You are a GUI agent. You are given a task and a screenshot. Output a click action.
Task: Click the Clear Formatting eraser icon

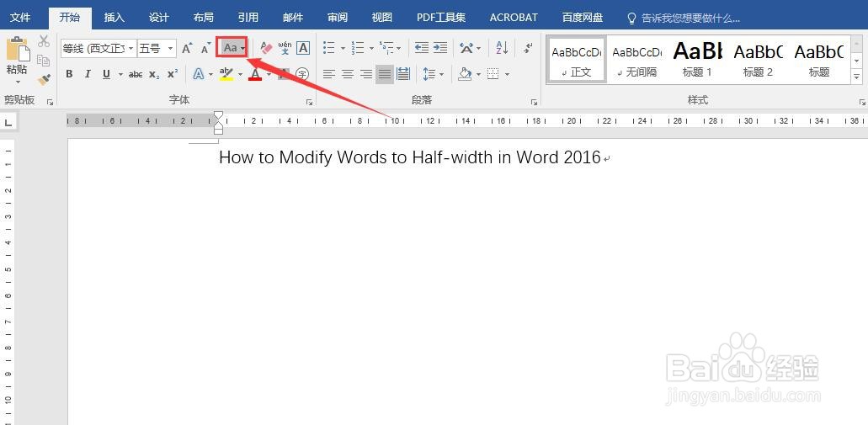tap(266, 48)
